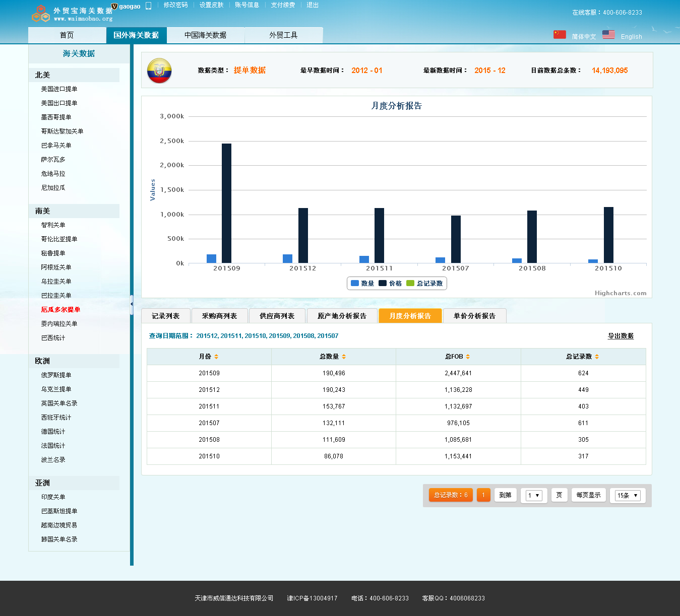This screenshot has width=680, height=616.
Task: Open 英国关单名录 in sidebar
Action: click(x=59, y=403)
